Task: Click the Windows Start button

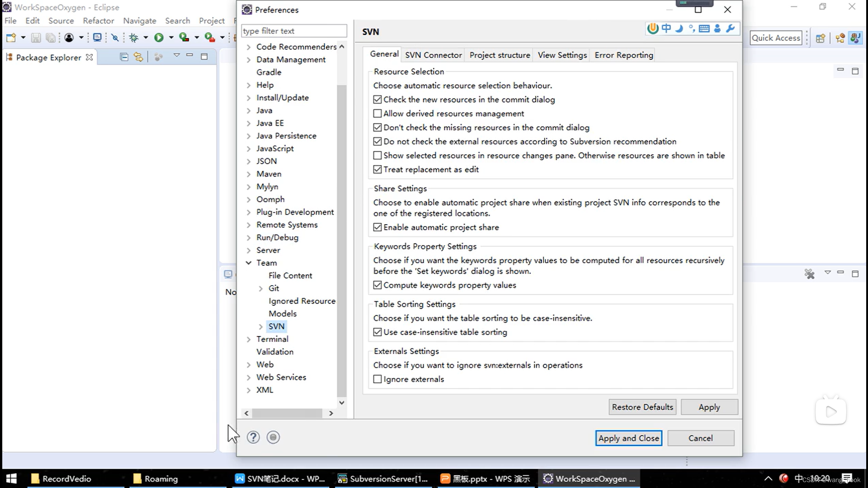Action: click(11, 479)
